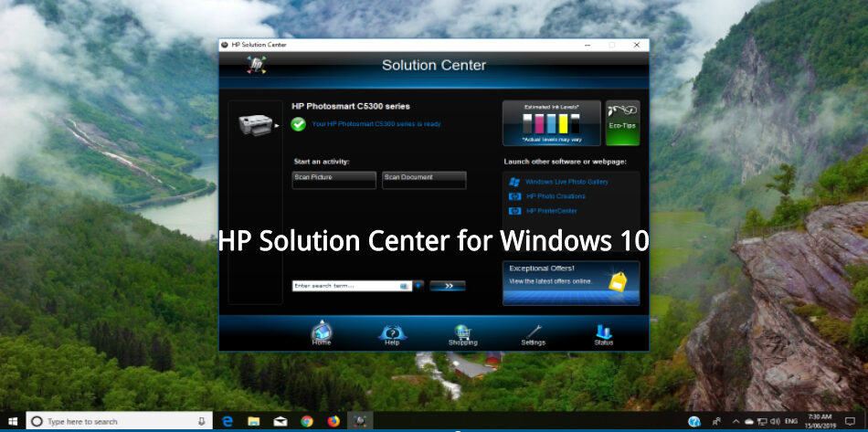868x432 pixels.
Task: Focus the Enter search term field
Action: coord(352,286)
